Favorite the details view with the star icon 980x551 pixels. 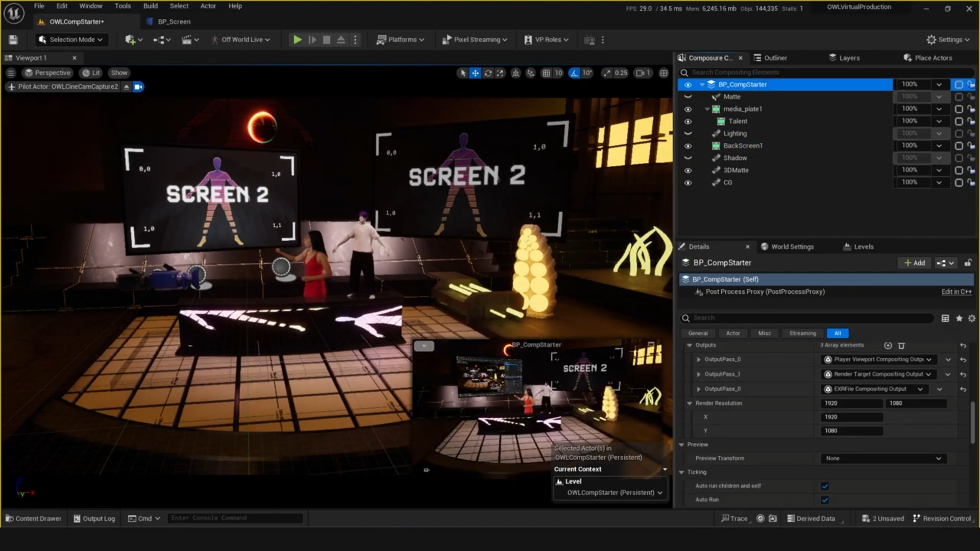[x=959, y=318]
